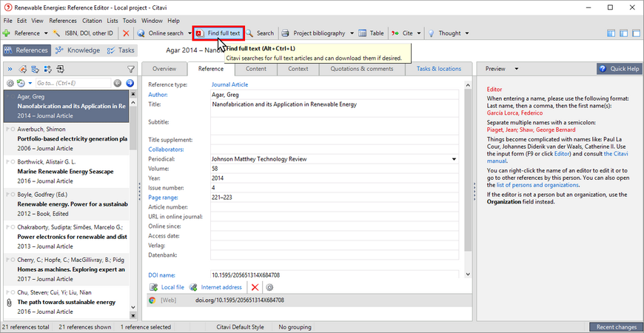
Task: Open the References menu
Action: (x=63, y=21)
